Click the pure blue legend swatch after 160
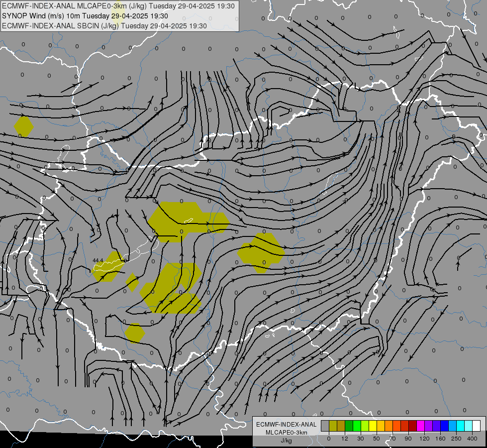Viewport: 487px width, 448px height. pos(444,426)
